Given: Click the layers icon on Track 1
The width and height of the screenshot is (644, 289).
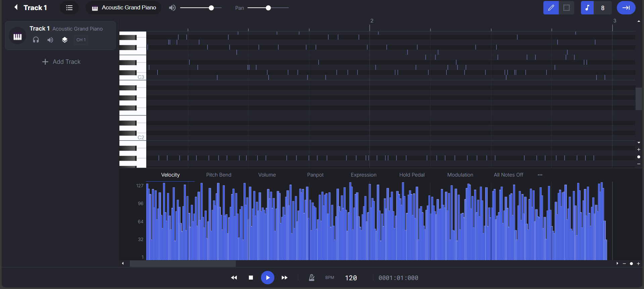Looking at the screenshot, I should click(65, 40).
